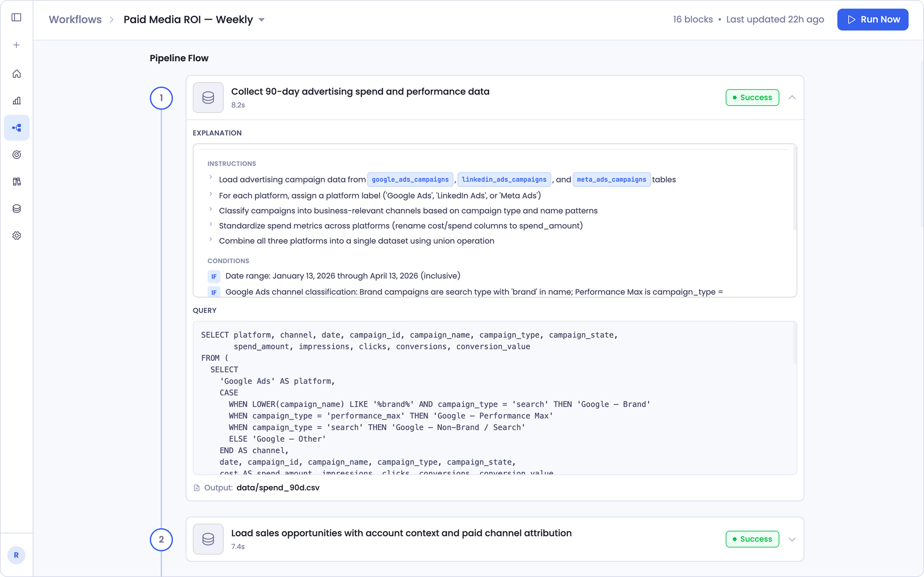Toggle the sidebar panel icon
Screen dimensions: 924x577
click(16, 18)
